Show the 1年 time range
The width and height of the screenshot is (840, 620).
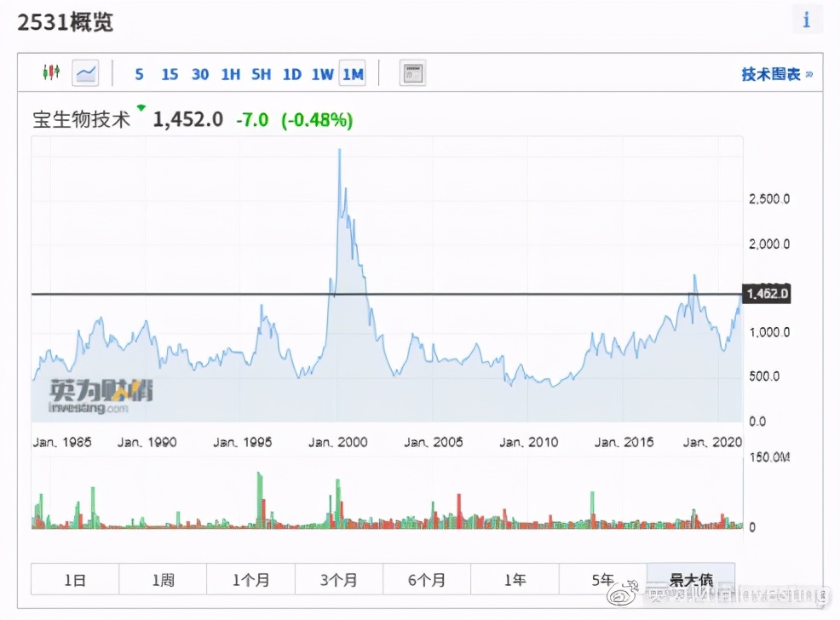(515, 580)
